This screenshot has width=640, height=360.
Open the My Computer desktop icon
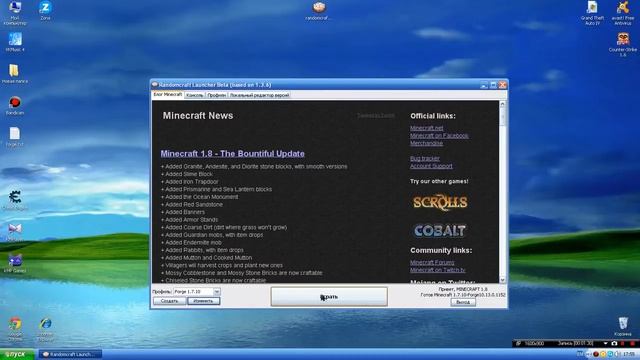pyautogui.click(x=15, y=12)
